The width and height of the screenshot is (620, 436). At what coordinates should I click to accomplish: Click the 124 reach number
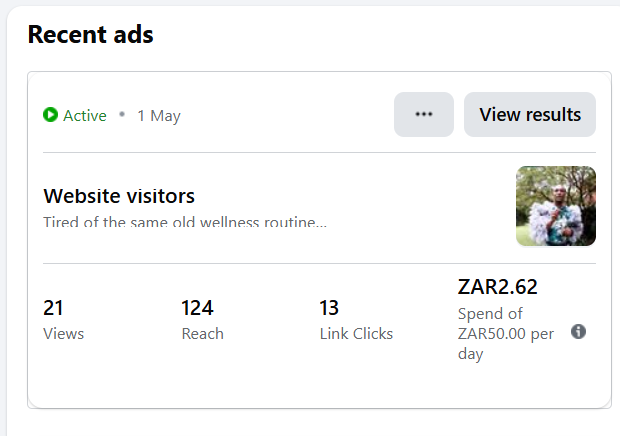click(197, 308)
